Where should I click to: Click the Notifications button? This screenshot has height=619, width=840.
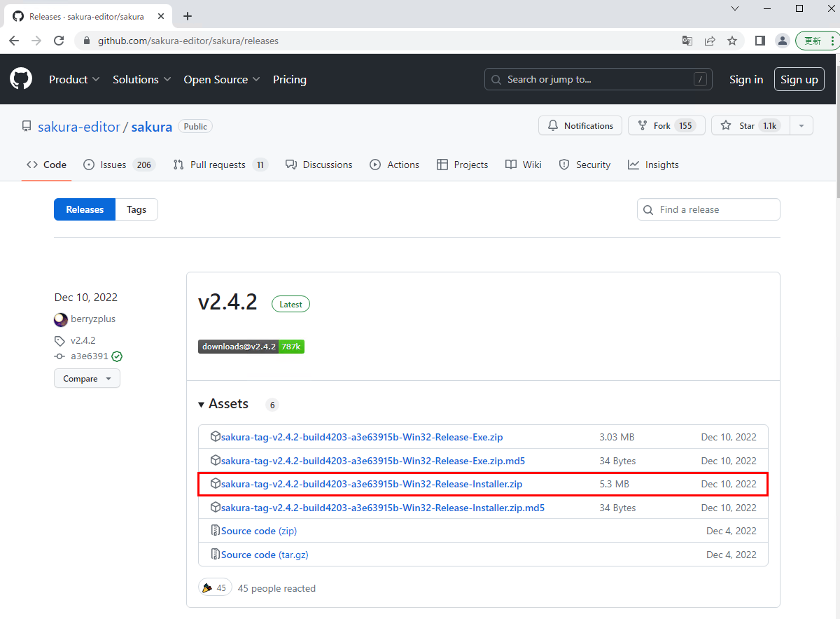[x=580, y=126]
